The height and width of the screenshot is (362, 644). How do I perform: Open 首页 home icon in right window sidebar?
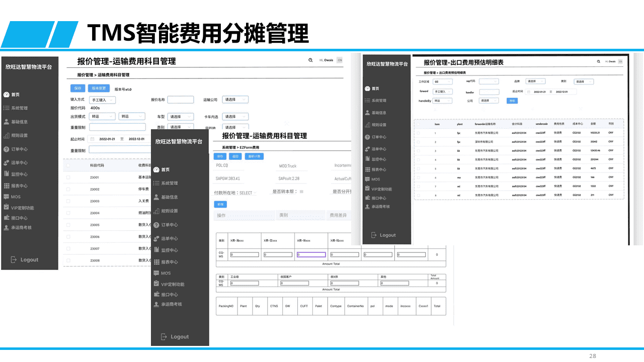[367, 88]
